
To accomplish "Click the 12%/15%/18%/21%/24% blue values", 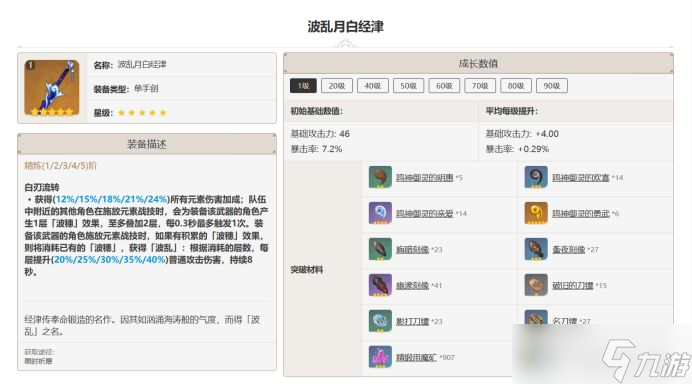I will (111, 199).
